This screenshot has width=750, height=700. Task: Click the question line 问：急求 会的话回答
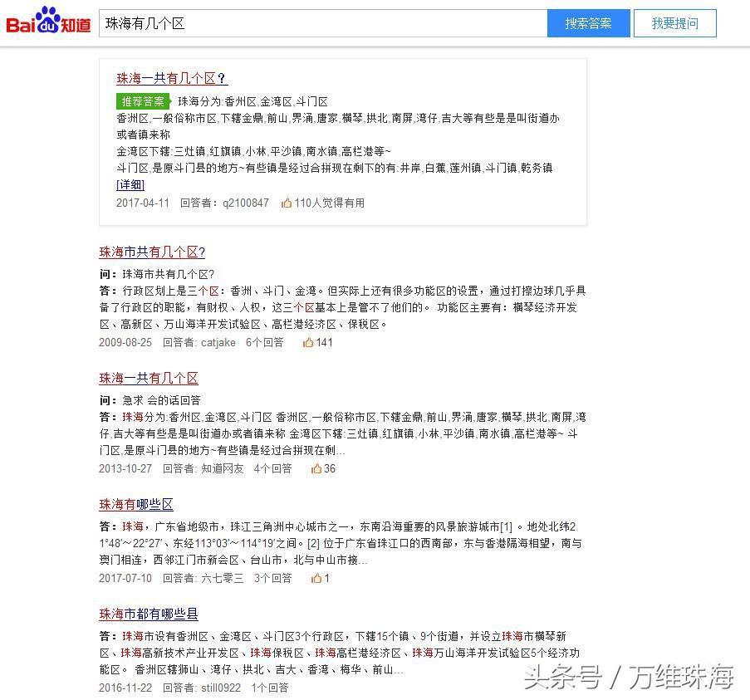coord(150,400)
